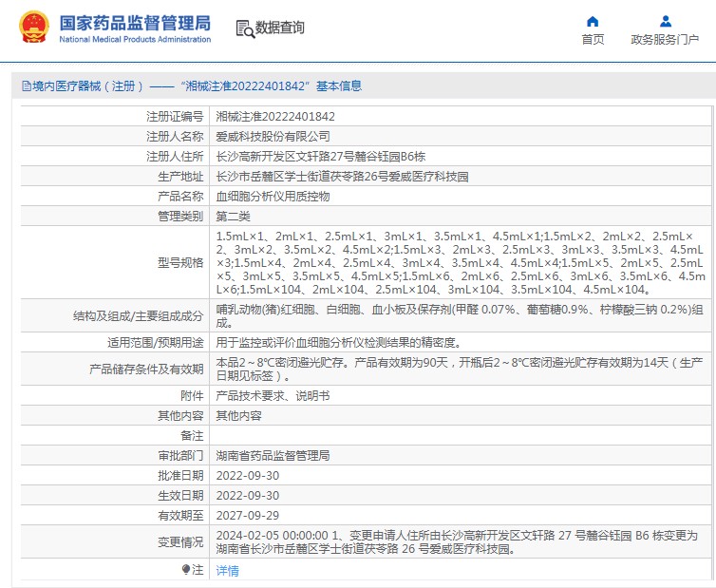The width and height of the screenshot is (716, 588).
Task: Select 第二类 management category value
Action: point(233,216)
